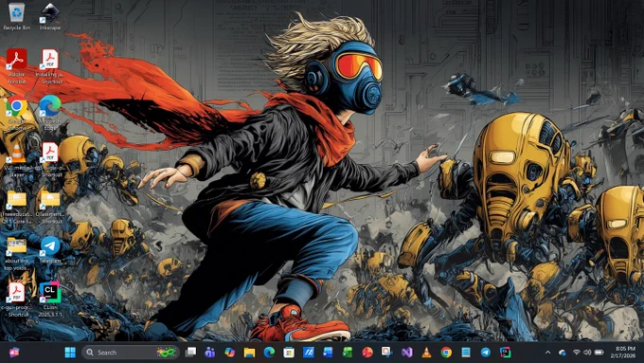Open Visual Studio from the taskbar
The height and width of the screenshot is (363, 644).
(407, 353)
